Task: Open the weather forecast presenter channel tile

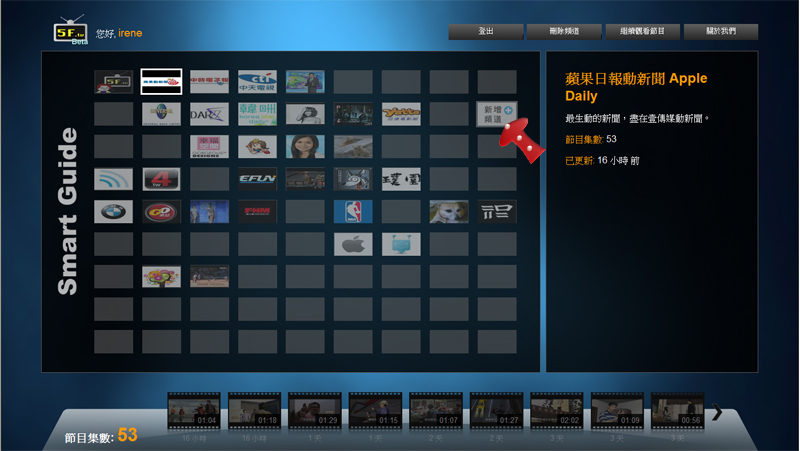Action: coord(305,82)
